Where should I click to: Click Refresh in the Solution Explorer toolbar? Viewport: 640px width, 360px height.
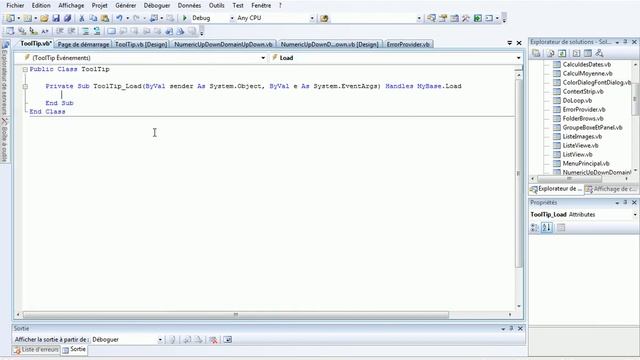coord(562,53)
